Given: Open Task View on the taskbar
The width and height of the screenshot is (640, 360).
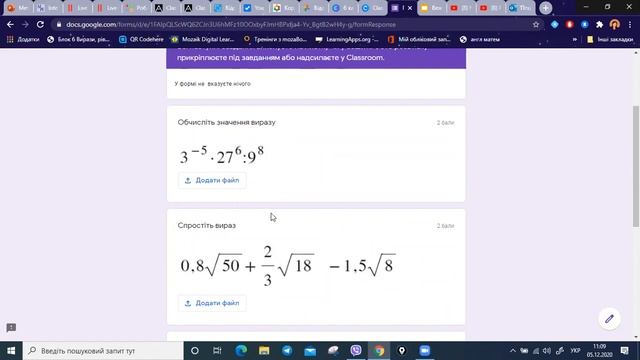Looking at the screenshot, I should [x=217, y=351].
